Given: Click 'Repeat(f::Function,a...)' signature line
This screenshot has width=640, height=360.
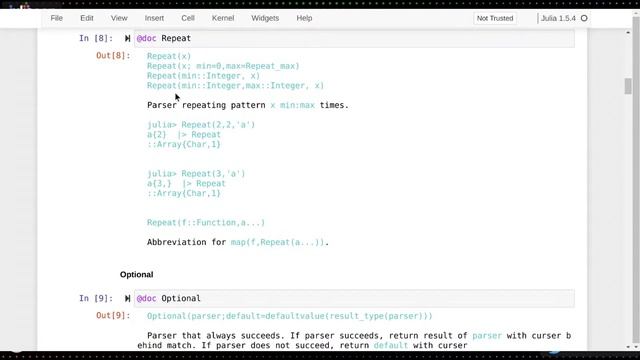Looking at the screenshot, I should [206, 223].
